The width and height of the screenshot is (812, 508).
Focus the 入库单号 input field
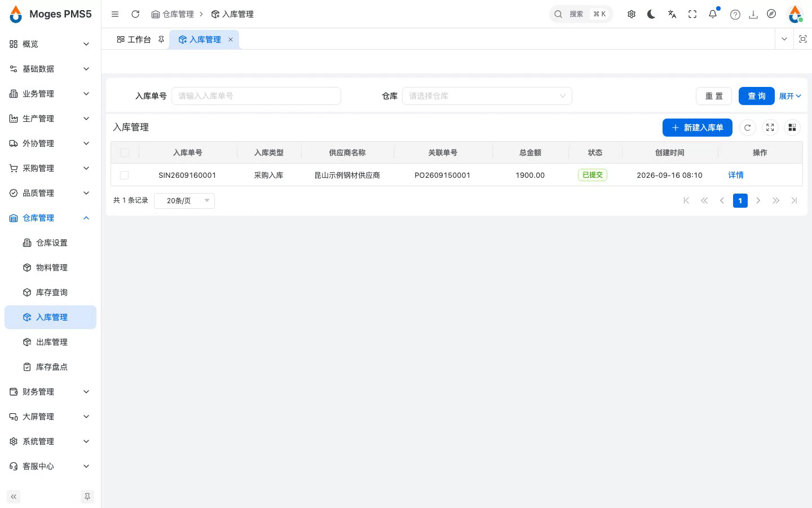click(x=256, y=96)
